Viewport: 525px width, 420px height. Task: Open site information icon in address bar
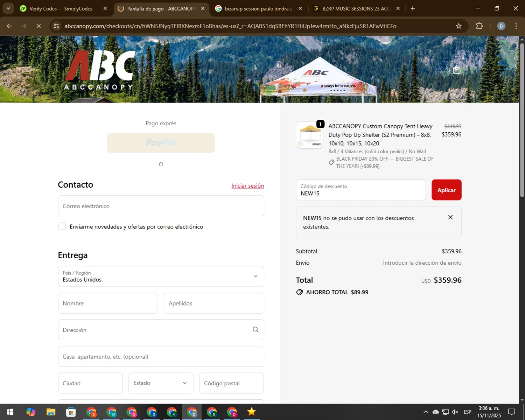coord(56,26)
